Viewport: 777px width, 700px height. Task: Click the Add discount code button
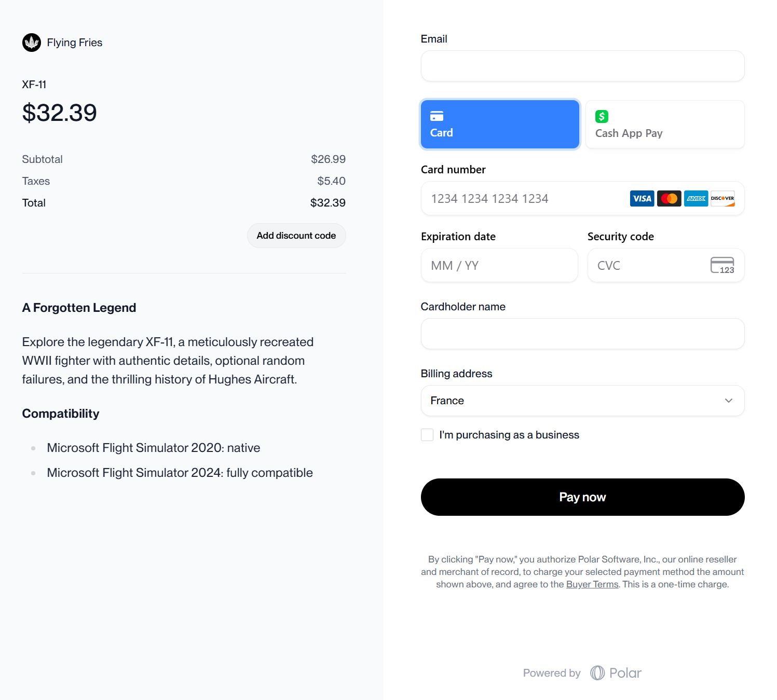coord(296,236)
